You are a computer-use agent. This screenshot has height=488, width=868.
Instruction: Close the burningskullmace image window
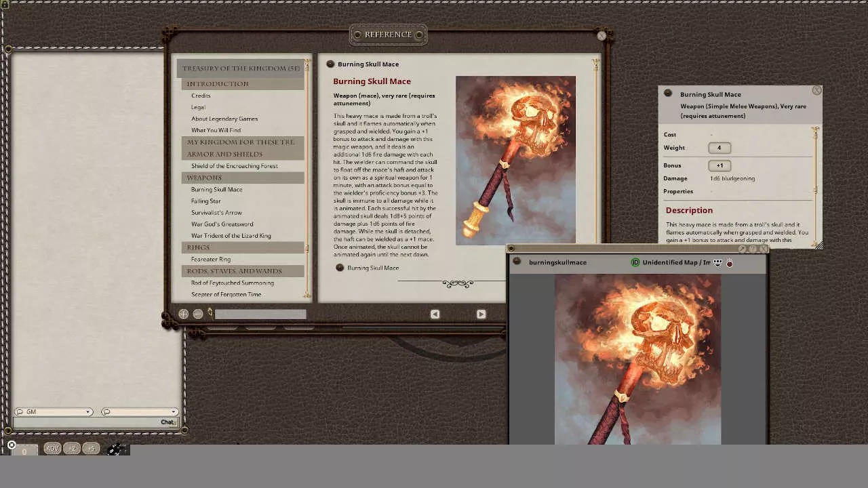pyautogui.click(x=763, y=249)
